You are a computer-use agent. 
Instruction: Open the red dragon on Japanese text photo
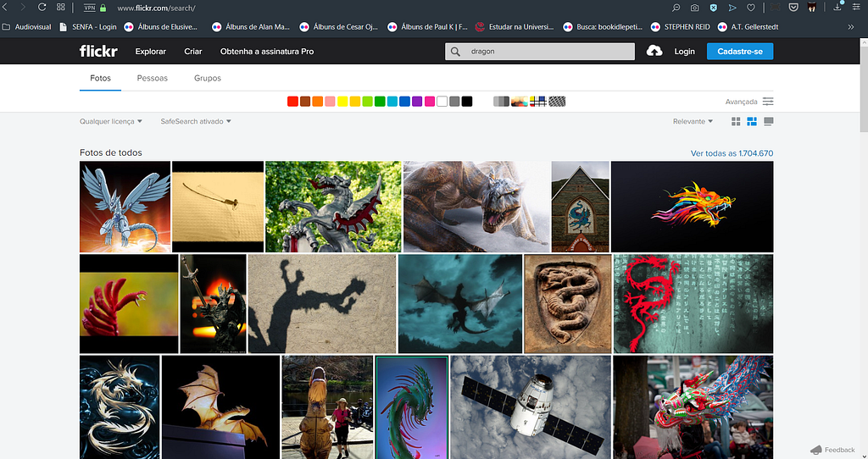(693, 304)
